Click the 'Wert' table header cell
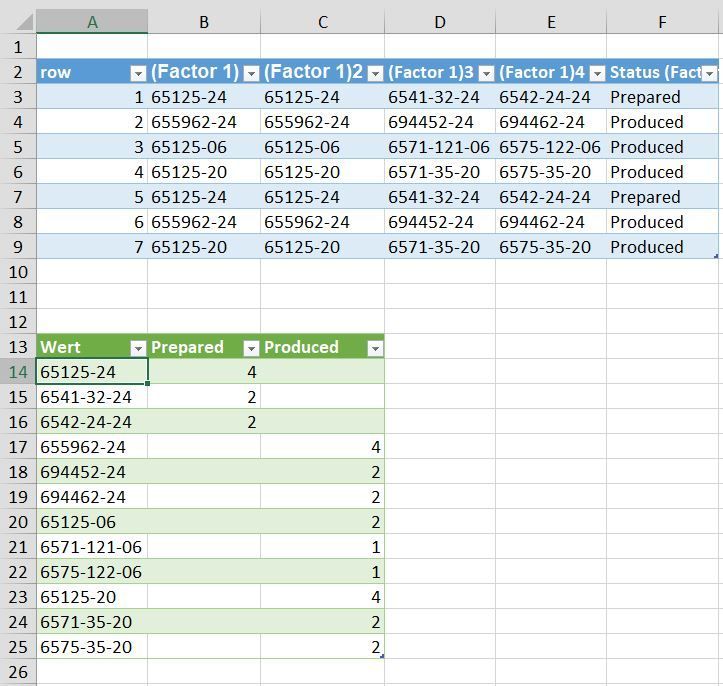The height and width of the screenshot is (686, 723). [92, 347]
